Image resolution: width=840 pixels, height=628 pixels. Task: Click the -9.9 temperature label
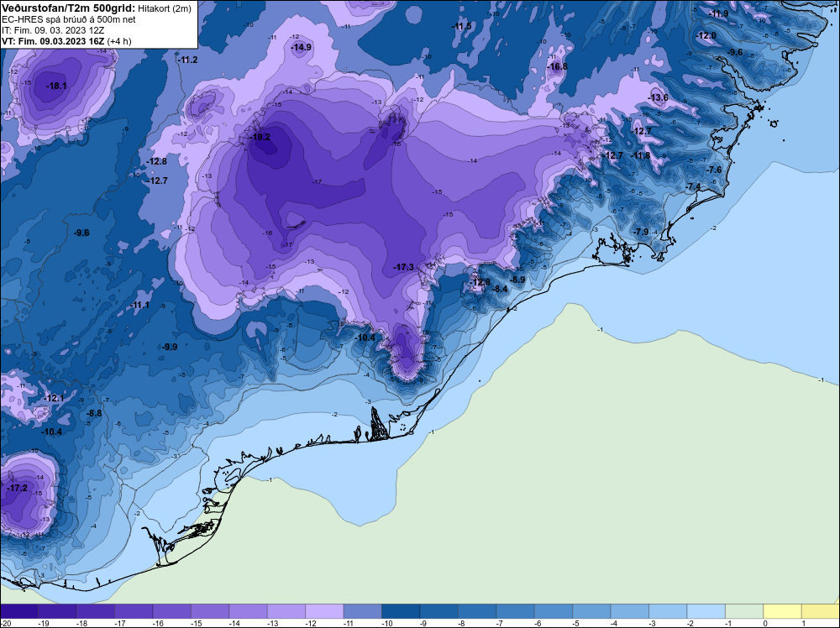point(170,347)
